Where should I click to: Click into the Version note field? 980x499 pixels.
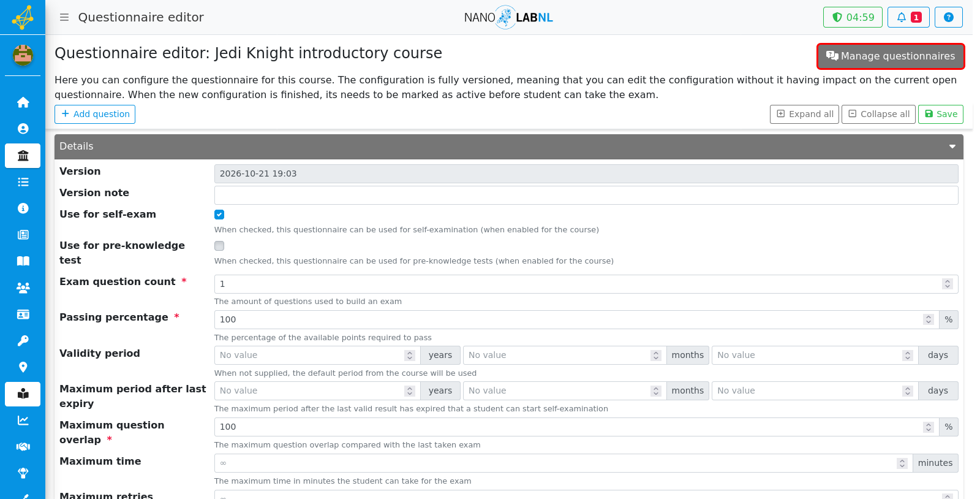click(x=586, y=195)
